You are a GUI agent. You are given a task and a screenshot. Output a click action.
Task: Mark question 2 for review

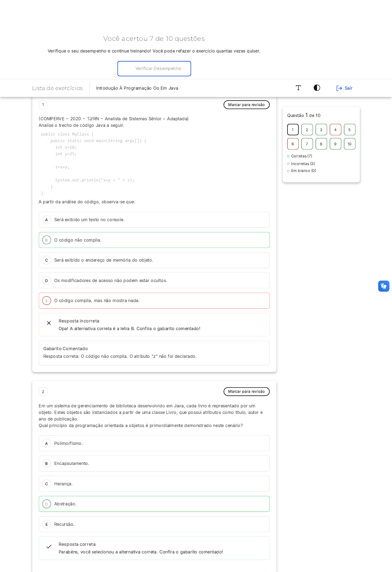[x=246, y=392]
